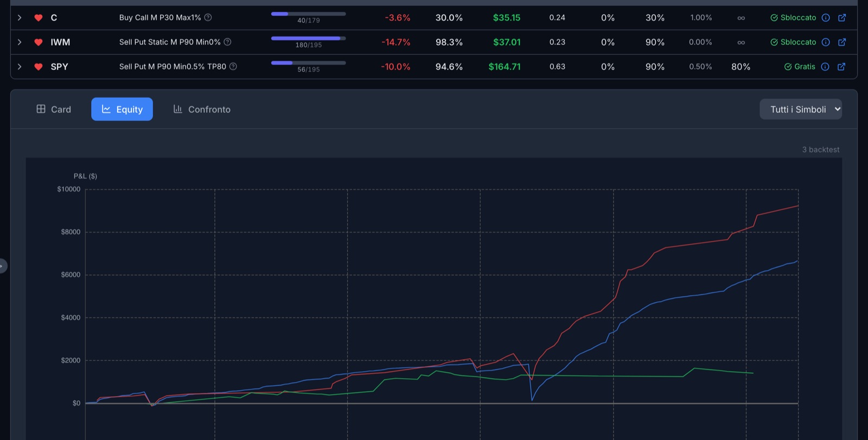Viewport: 868px width, 440px height.
Task: Open info icon in SPY row
Action: [x=825, y=67]
